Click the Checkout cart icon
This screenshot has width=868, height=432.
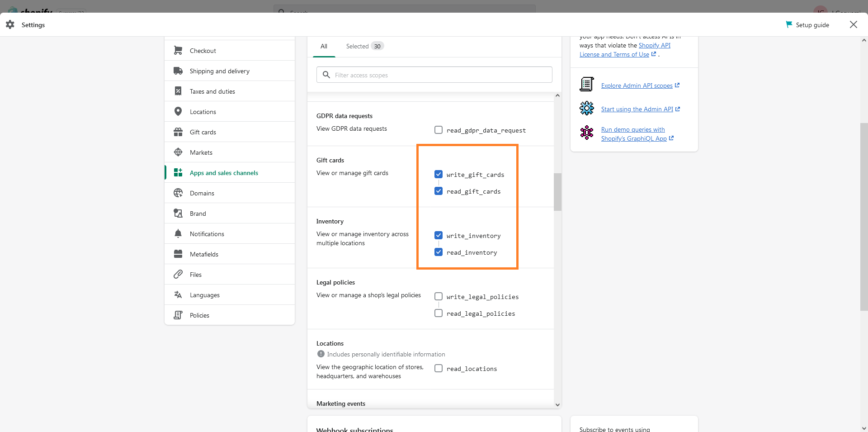178,51
